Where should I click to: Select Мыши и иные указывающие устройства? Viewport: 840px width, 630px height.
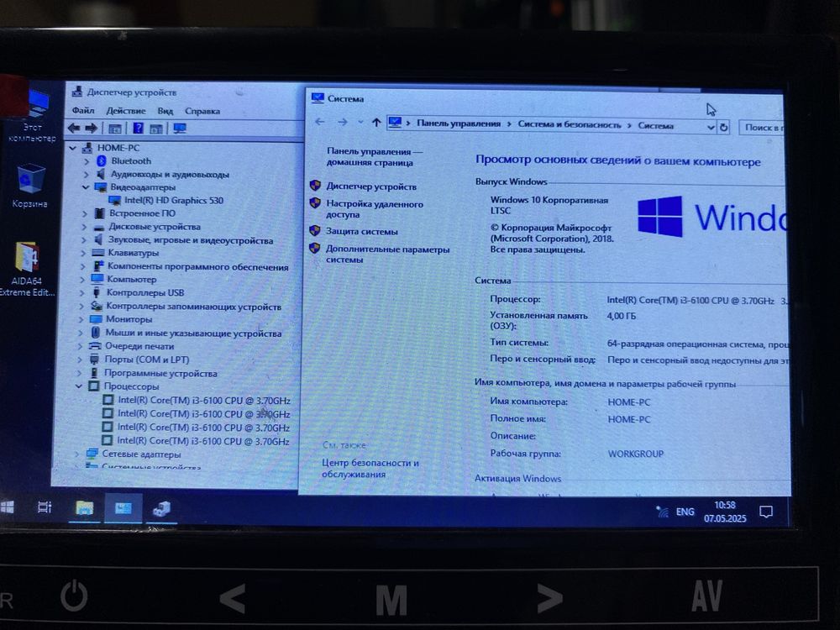[193, 333]
